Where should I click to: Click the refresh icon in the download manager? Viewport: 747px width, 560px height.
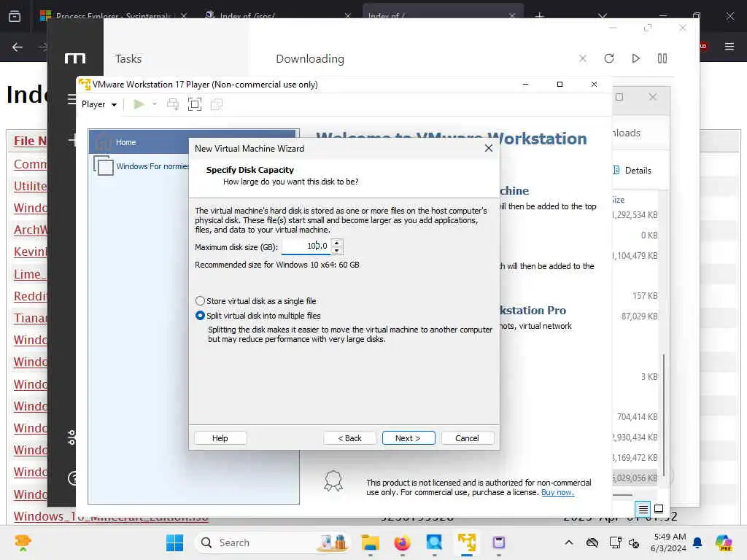pyautogui.click(x=609, y=58)
